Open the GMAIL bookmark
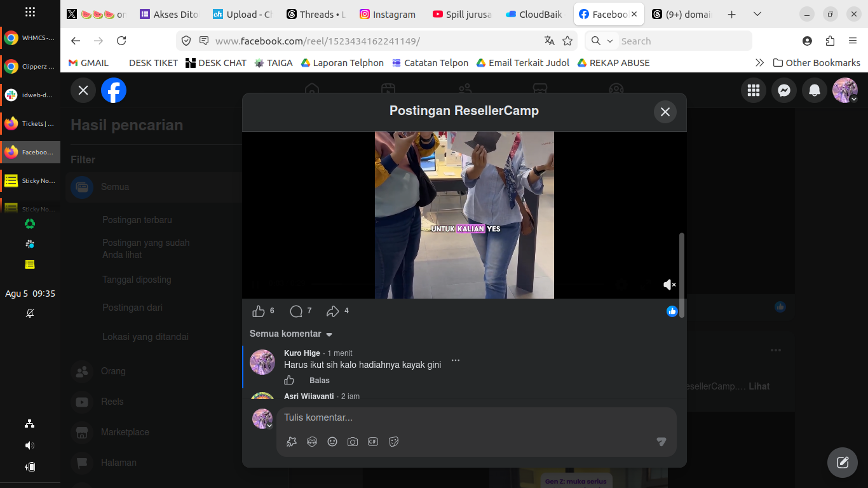 coord(88,63)
